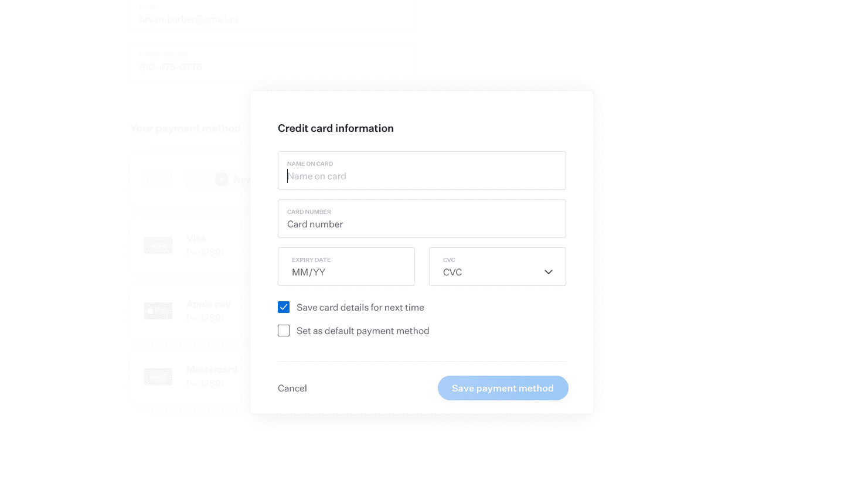
Task: Click the Apple pay payment method label
Action: point(209,304)
